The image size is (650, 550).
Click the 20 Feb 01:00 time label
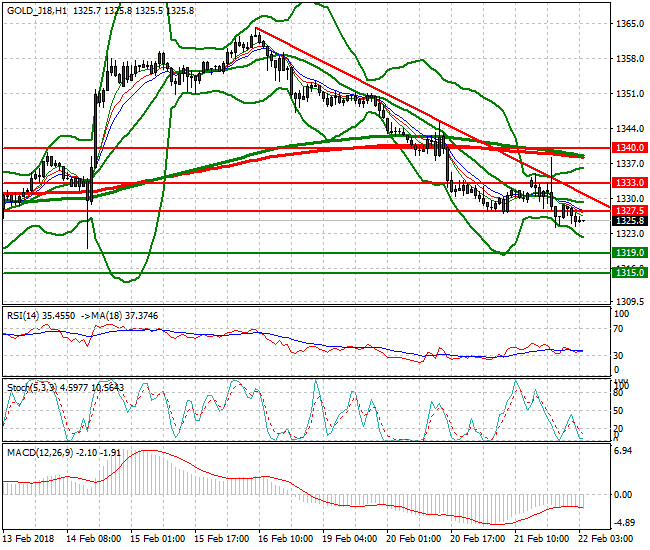(414, 539)
